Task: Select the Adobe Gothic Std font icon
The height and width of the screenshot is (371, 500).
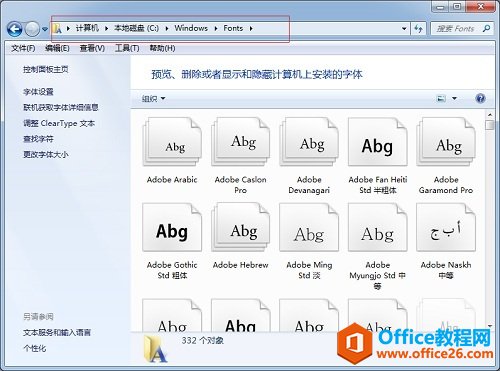Action: coord(172,228)
